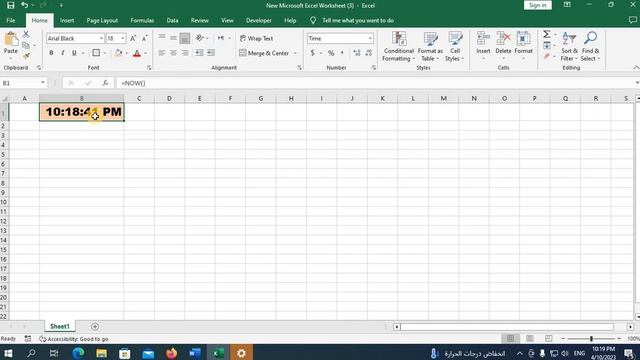The width and height of the screenshot is (640, 360).
Task: Apply the Borders button
Action: pos(96,53)
